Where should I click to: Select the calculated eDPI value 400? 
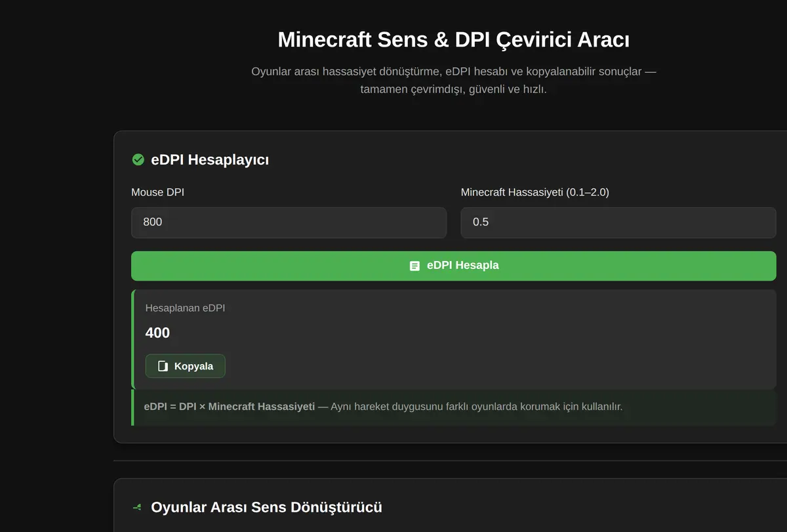[x=157, y=333]
